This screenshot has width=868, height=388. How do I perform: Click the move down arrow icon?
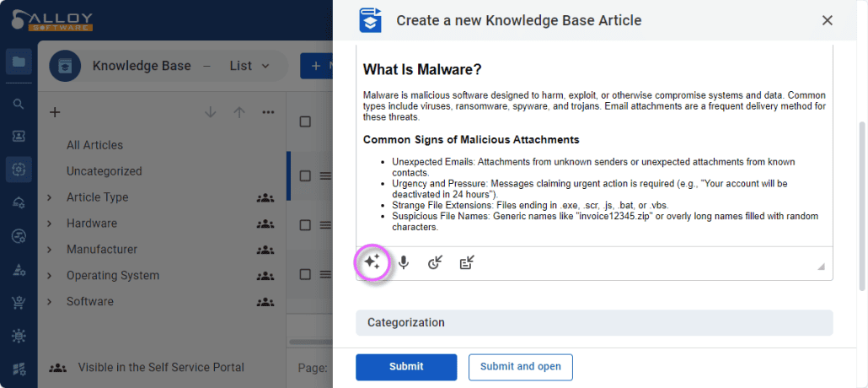pyautogui.click(x=211, y=112)
